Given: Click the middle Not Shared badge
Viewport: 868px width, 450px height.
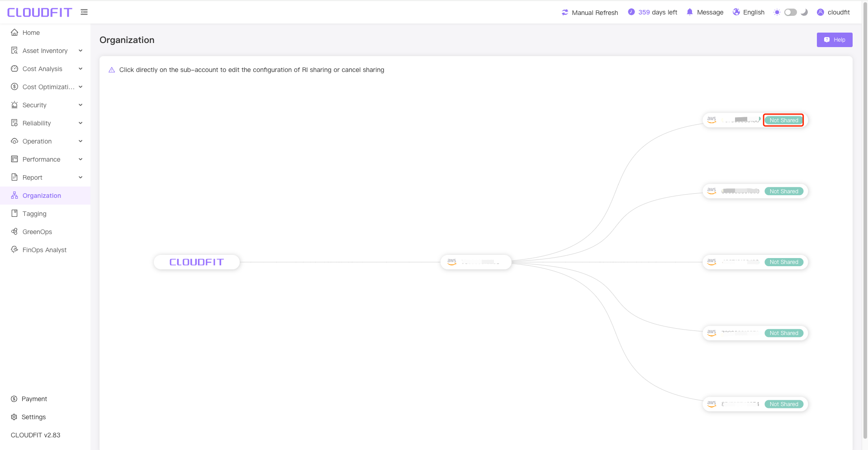Looking at the screenshot, I should pos(784,262).
